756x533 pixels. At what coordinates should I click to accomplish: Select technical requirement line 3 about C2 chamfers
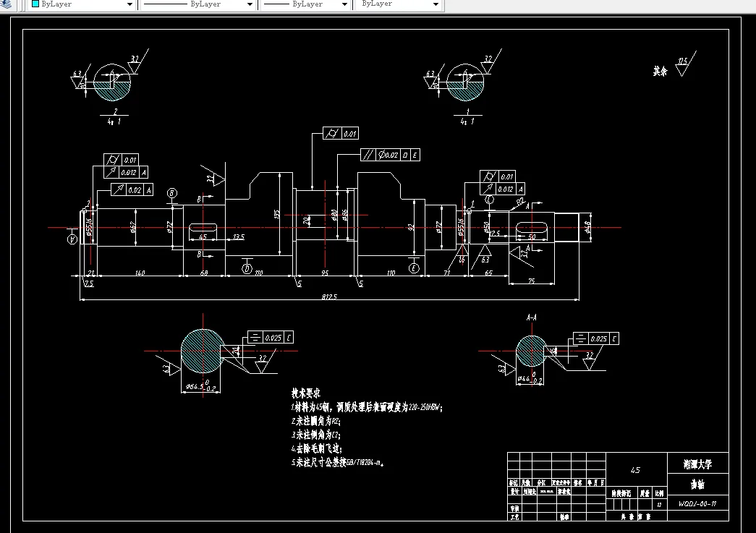[x=316, y=435]
